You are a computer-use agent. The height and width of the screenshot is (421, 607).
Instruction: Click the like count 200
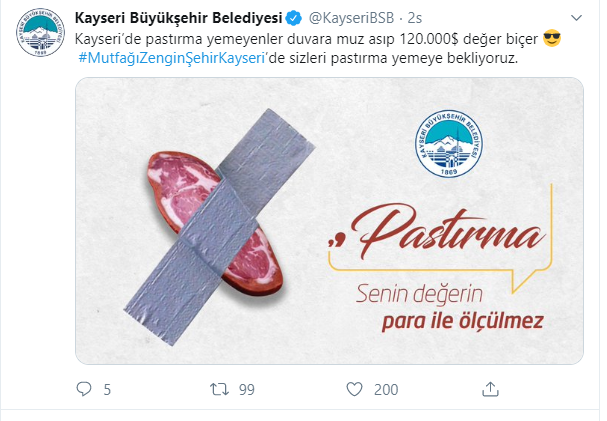[x=386, y=390]
